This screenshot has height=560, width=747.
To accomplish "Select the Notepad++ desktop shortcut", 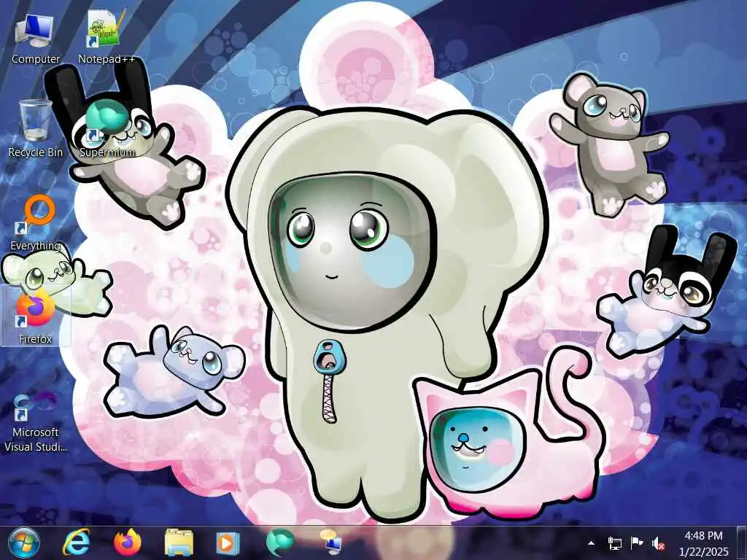I will 107,38.
